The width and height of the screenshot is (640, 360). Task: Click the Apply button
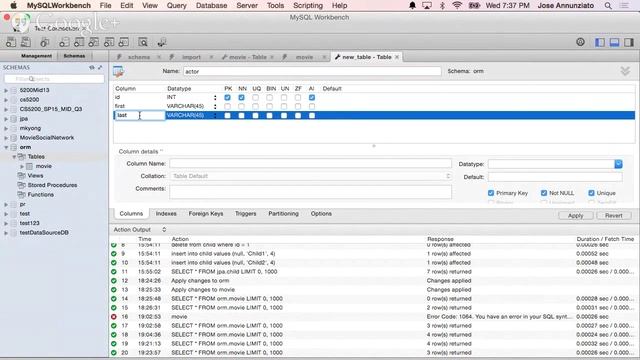click(576, 216)
